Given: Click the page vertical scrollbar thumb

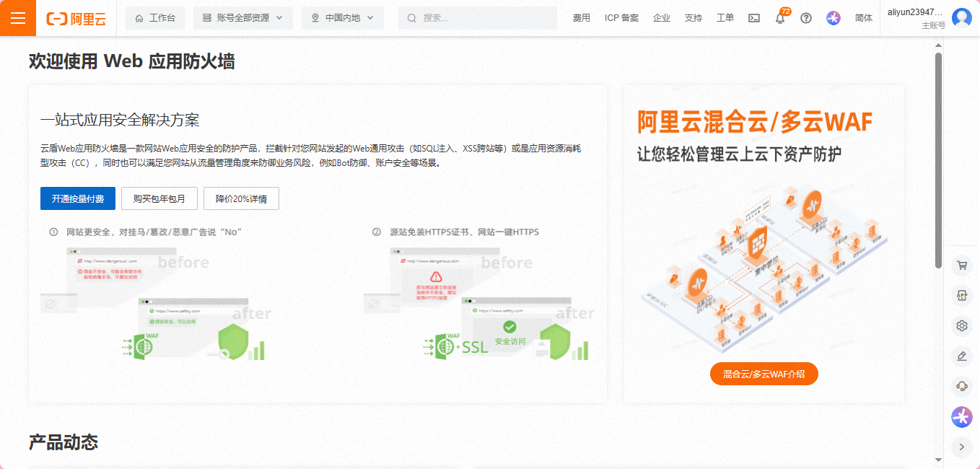Looking at the screenshot, I should coord(939,160).
